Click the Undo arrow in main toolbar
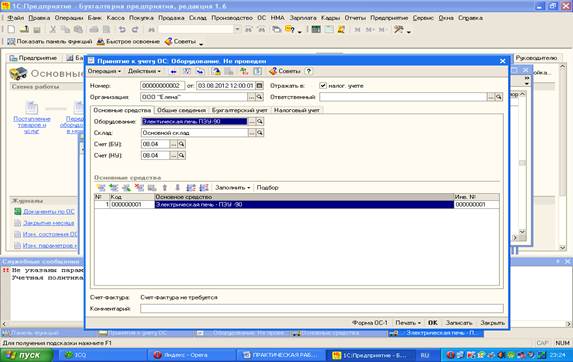 point(122,30)
